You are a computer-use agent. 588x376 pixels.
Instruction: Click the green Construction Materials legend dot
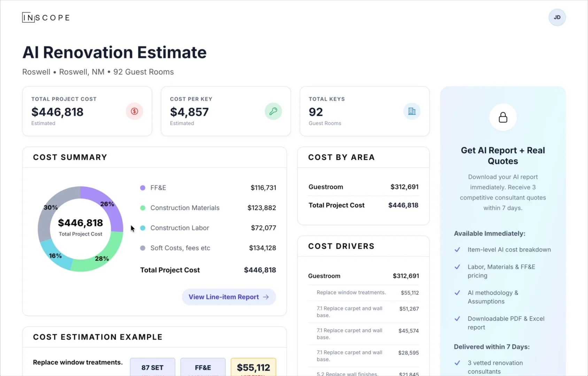(142, 208)
